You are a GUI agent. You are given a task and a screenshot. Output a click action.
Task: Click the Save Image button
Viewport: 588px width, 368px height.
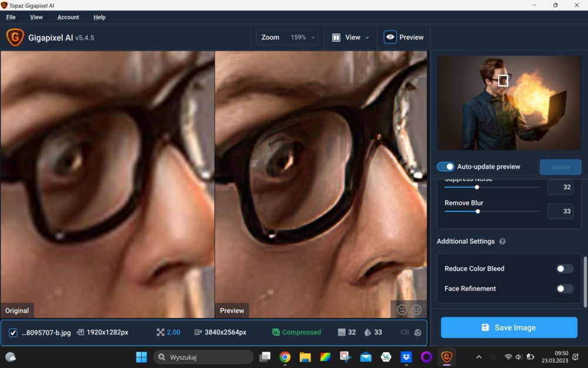[509, 327]
